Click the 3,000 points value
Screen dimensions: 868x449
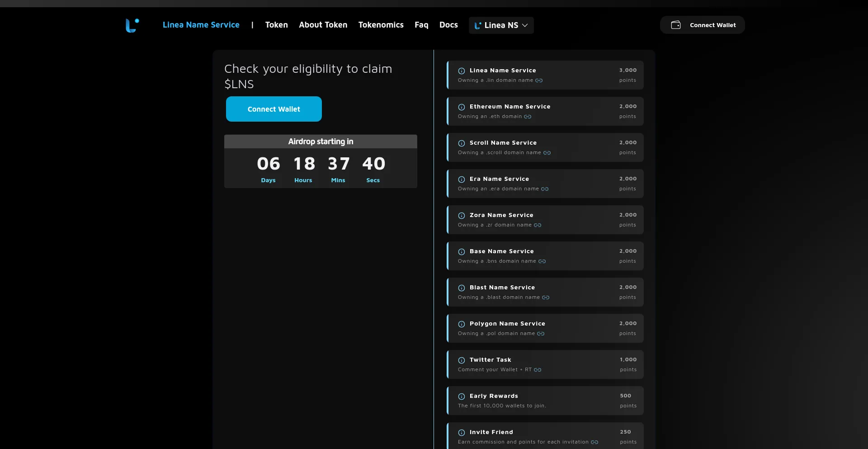coord(628,70)
